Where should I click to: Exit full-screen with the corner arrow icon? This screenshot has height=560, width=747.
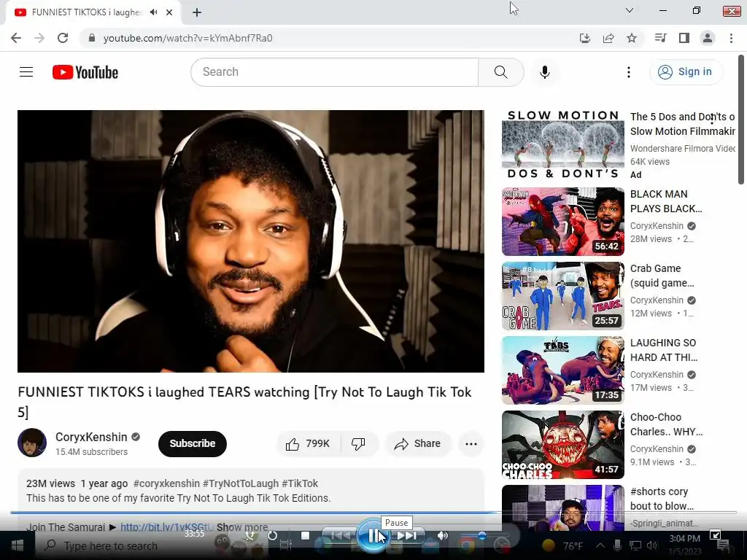point(715,535)
